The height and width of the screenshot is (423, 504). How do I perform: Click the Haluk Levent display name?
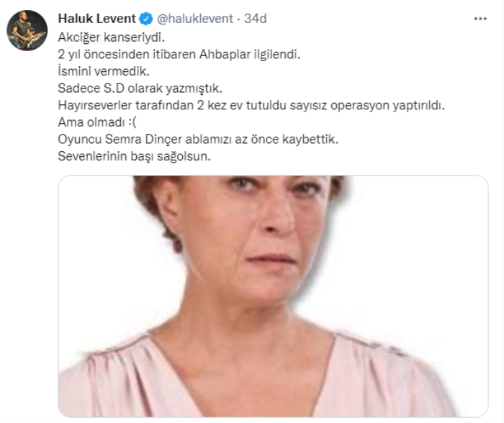96,19
